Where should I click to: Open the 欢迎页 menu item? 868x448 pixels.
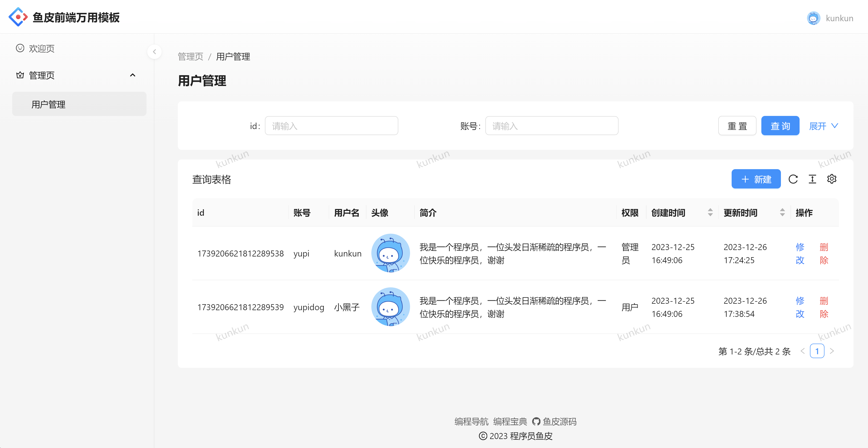coord(41,49)
